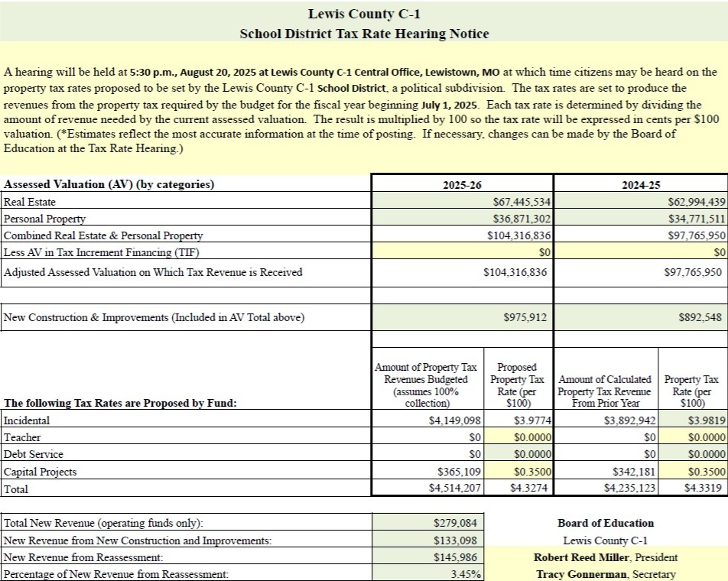The height and width of the screenshot is (581, 728).
Task: Click the 'Incidental' fund row label
Action: [x=27, y=420]
